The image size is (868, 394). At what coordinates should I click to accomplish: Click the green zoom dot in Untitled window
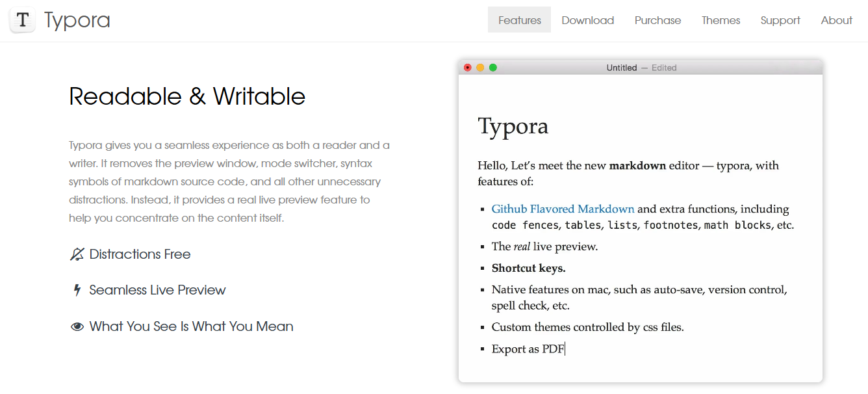[x=493, y=68]
